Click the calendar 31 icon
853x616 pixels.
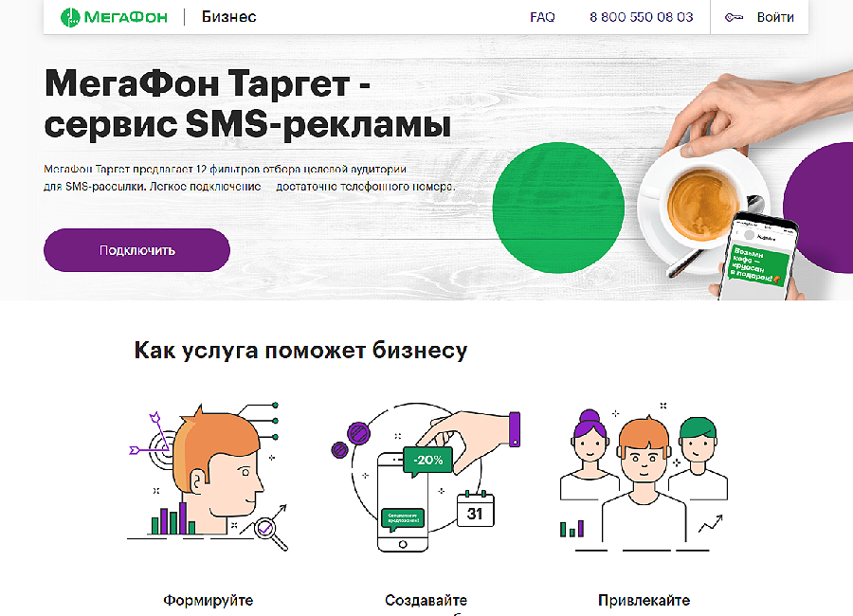[x=476, y=508]
